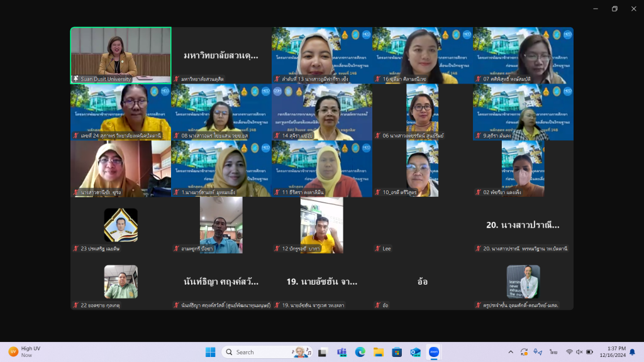The width and height of the screenshot is (644, 362).
Task: Select participant 22's video tile
Action: point(121,282)
